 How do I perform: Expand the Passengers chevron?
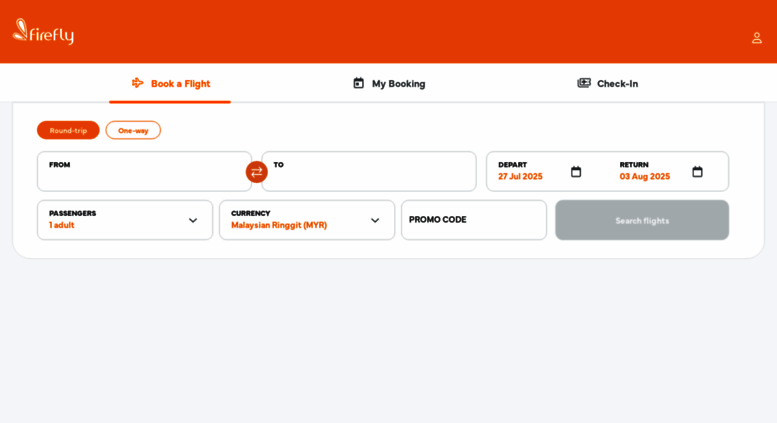[193, 220]
